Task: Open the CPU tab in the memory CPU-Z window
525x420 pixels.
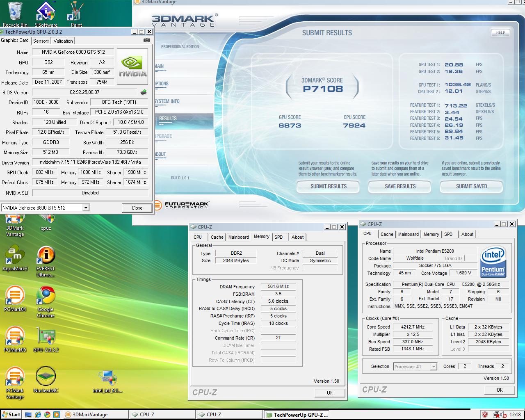Action: [198, 237]
